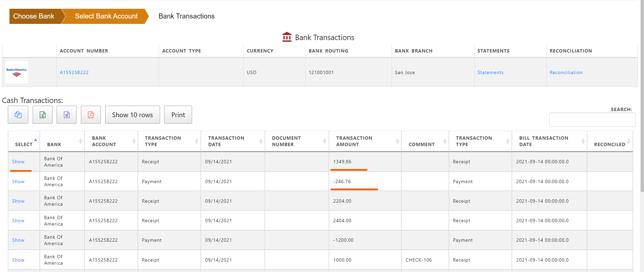Click the Bank of America logo thumbnail

point(17,72)
